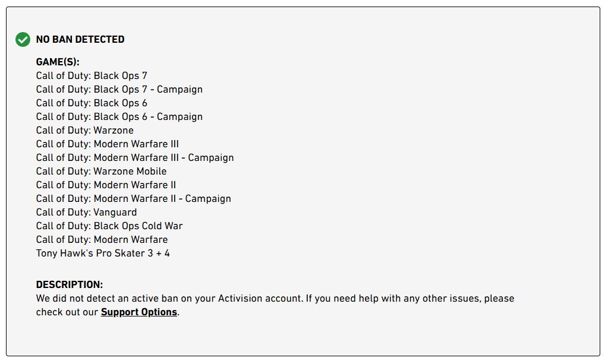
Task: Select the Warzone Mobile entry
Action: click(101, 172)
